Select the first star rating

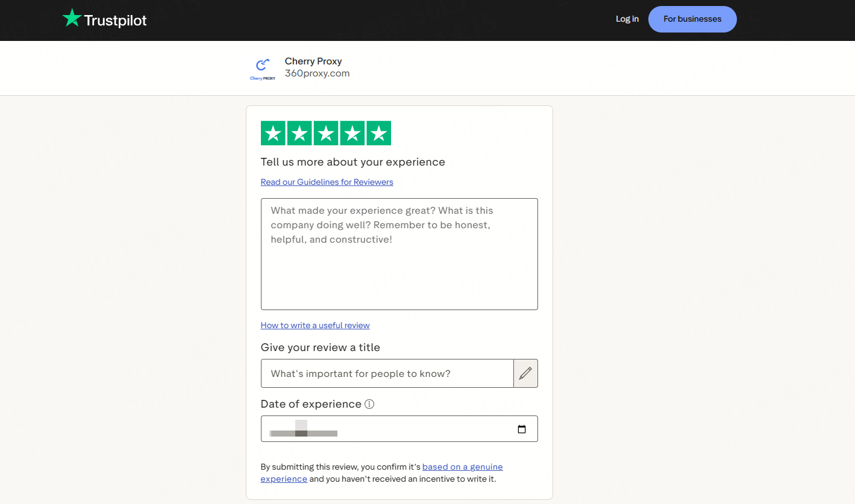click(x=273, y=133)
